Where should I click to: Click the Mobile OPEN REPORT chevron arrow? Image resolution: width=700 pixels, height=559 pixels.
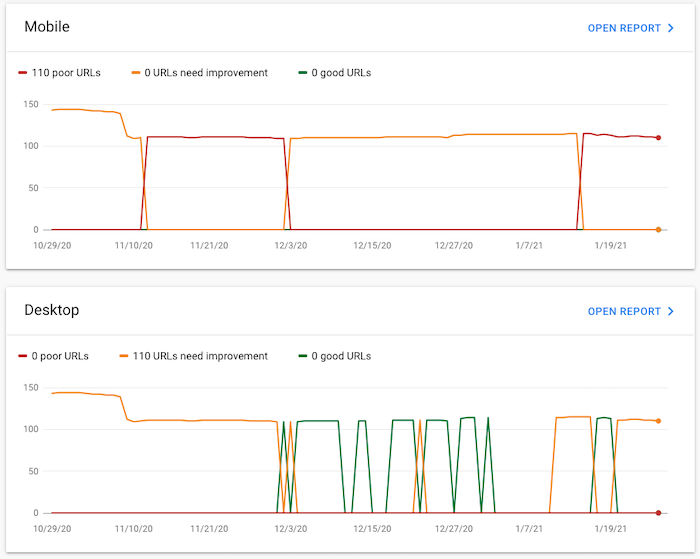[670, 28]
